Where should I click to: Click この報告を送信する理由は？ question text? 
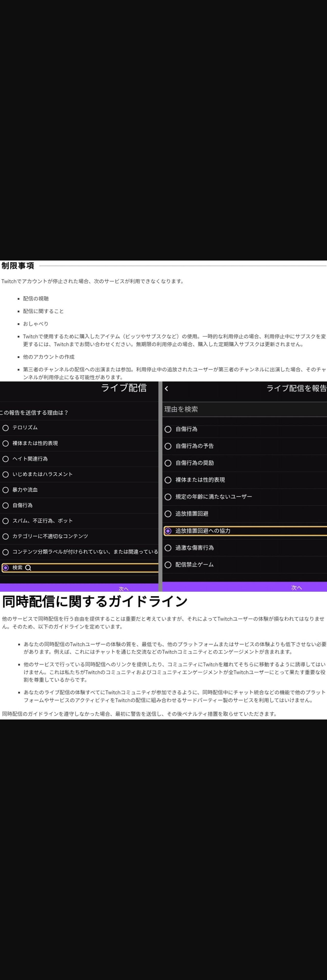click(x=34, y=413)
